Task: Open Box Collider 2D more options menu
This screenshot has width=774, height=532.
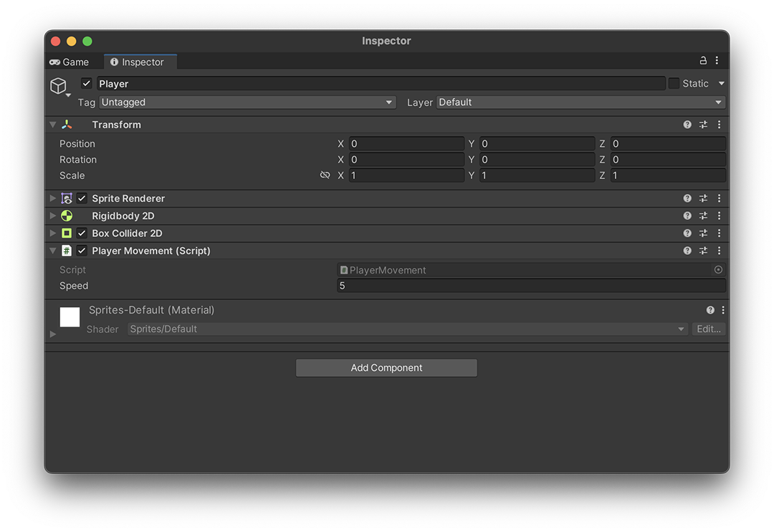Action: click(x=720, y=233)
